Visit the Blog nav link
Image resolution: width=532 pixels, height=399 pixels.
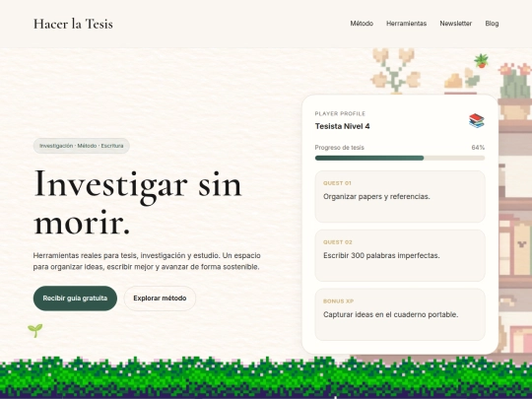pos(492,24)
